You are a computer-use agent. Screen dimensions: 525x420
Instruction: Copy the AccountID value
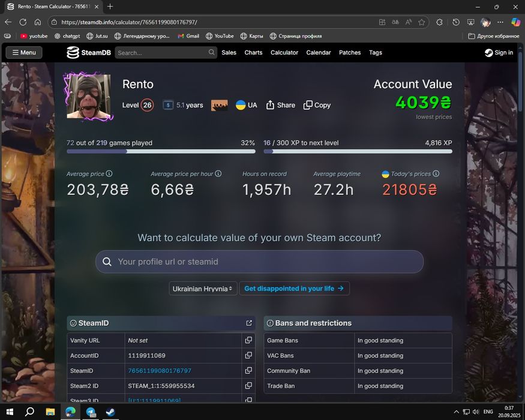[248, 355]
